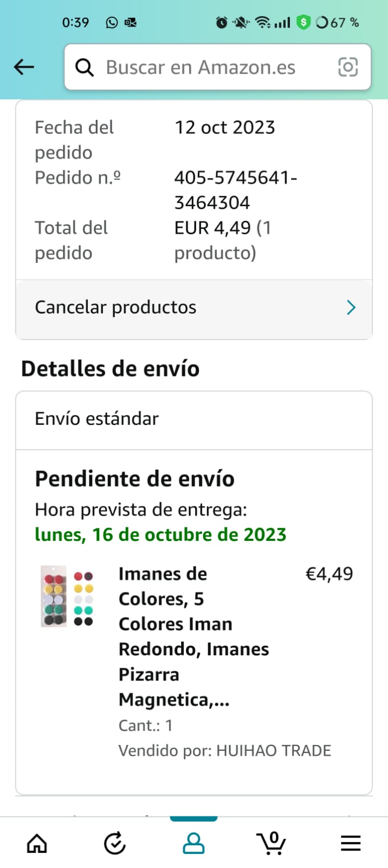
Task: Open the account profile tab
Action: 193,843
